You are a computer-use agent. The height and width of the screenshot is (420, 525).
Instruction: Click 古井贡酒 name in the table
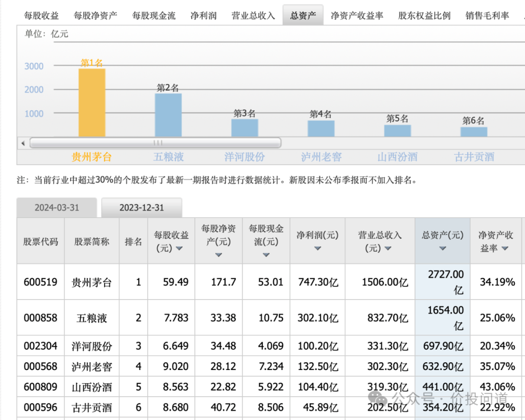click(92, 408)
